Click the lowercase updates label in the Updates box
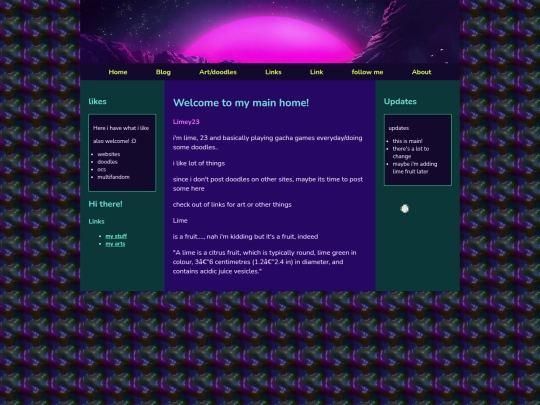Viewport: 540px width, 405px height. point(399,128)
